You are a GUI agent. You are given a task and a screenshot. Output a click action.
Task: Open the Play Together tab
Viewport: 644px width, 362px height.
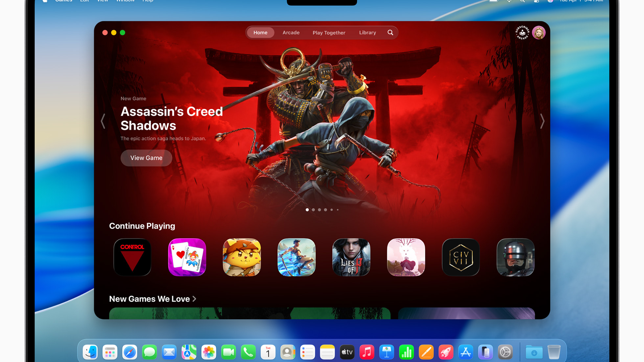tap(329, 33)
